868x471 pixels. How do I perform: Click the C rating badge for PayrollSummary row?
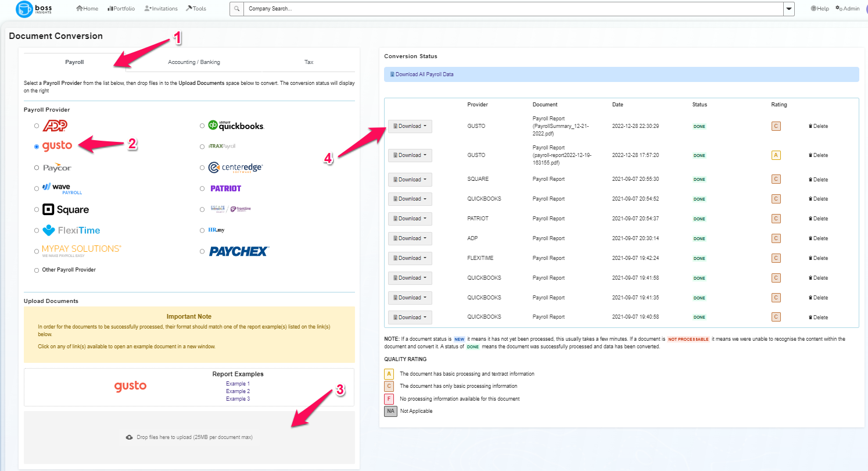click(776, 126)
